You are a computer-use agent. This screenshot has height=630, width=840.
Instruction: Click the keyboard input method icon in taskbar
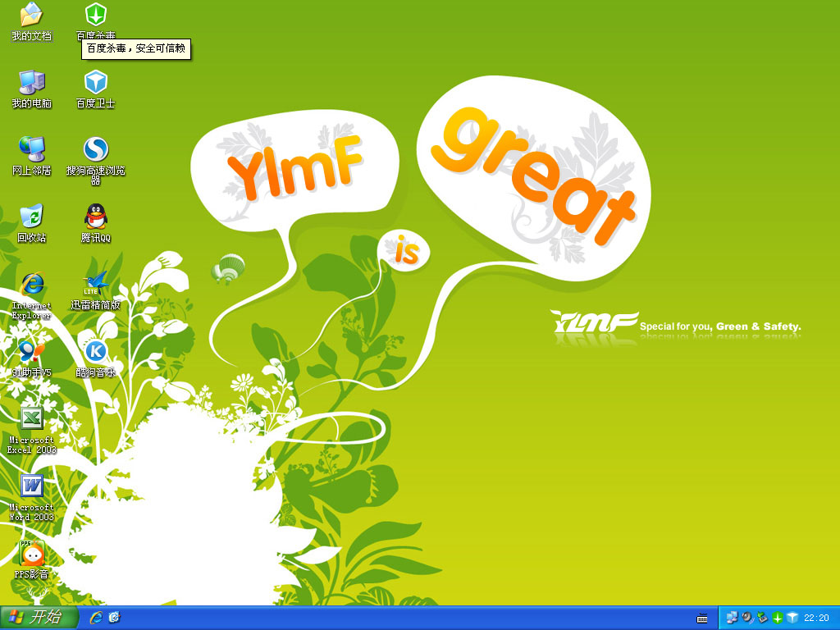tap(702, 618)
